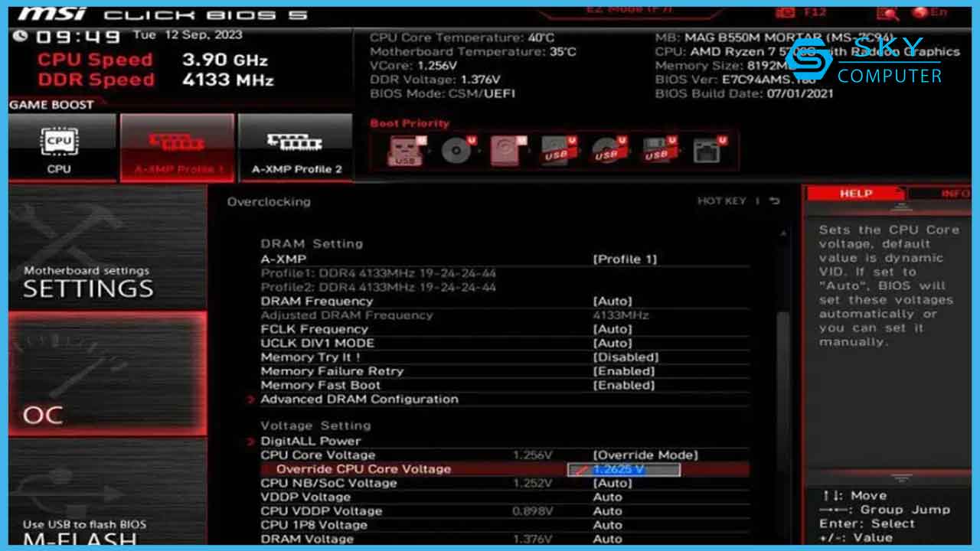
Task: Open the search magnifier icon
Action: coord(888,13)
